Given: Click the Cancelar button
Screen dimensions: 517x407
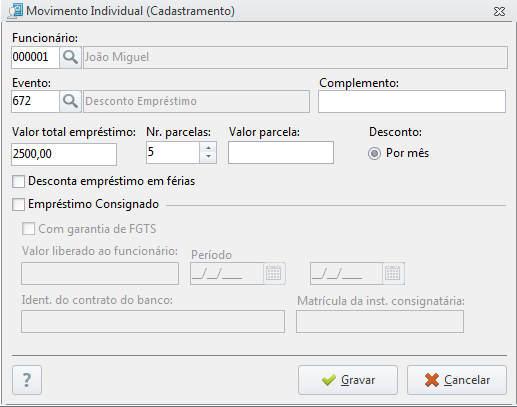Looking at the screenshot, I should (457, 380).
